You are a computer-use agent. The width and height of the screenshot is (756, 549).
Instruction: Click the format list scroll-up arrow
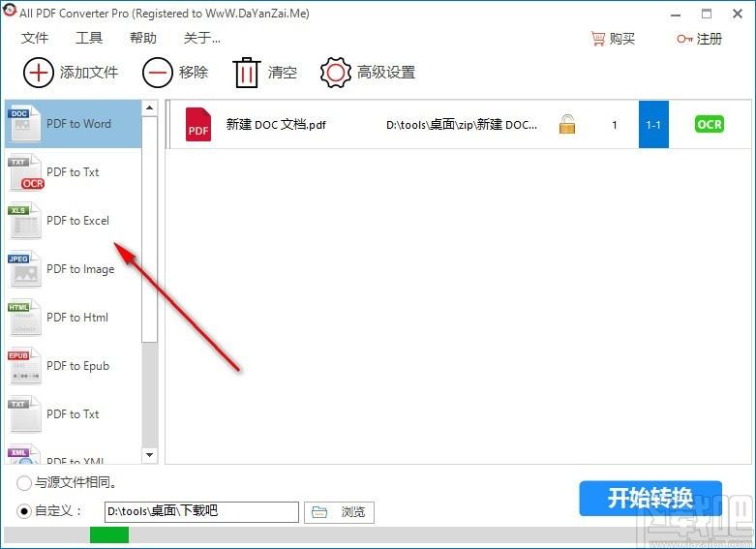149,107
